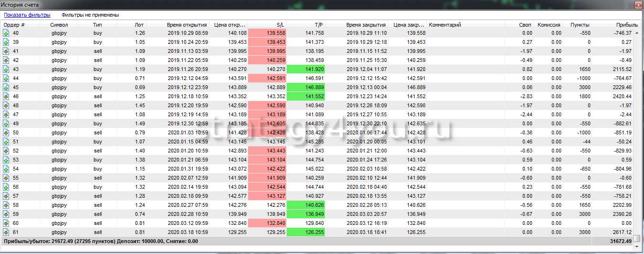The width and height of the screenshot is (644, 254).
Task: Click the sell icon beside order 46
Action: click(x=6, y=97)
